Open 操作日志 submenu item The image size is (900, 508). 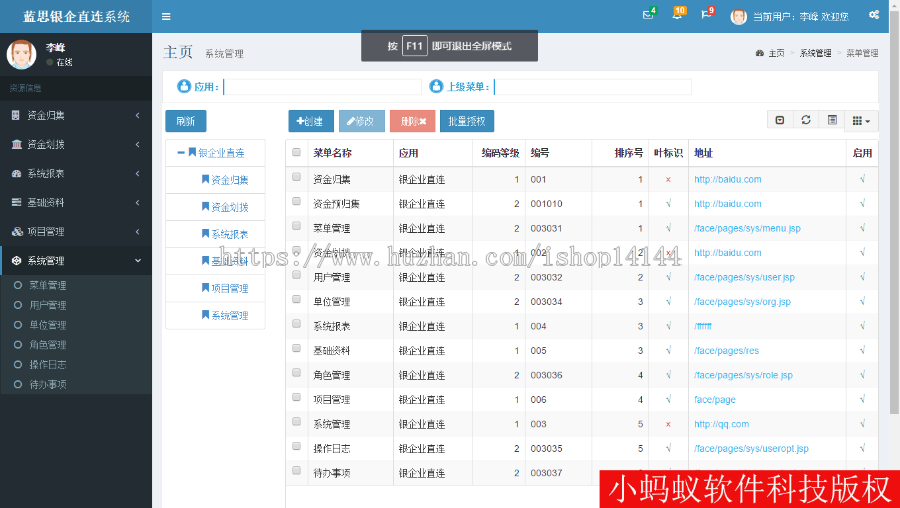point(48,364)
